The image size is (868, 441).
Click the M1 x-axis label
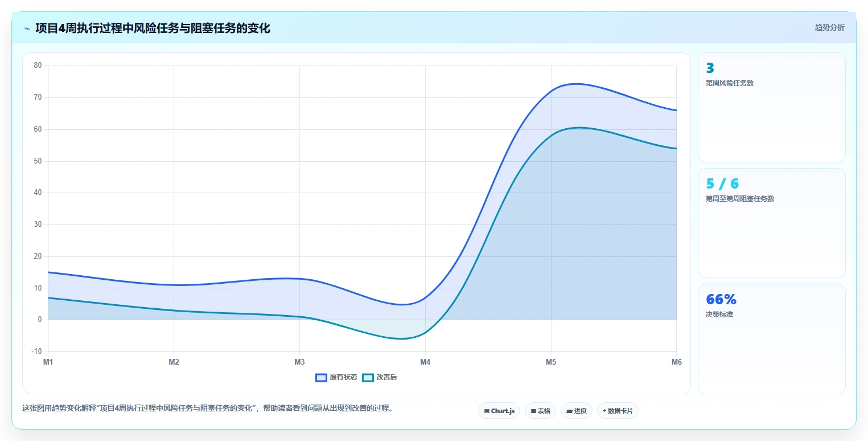[48, 362]
